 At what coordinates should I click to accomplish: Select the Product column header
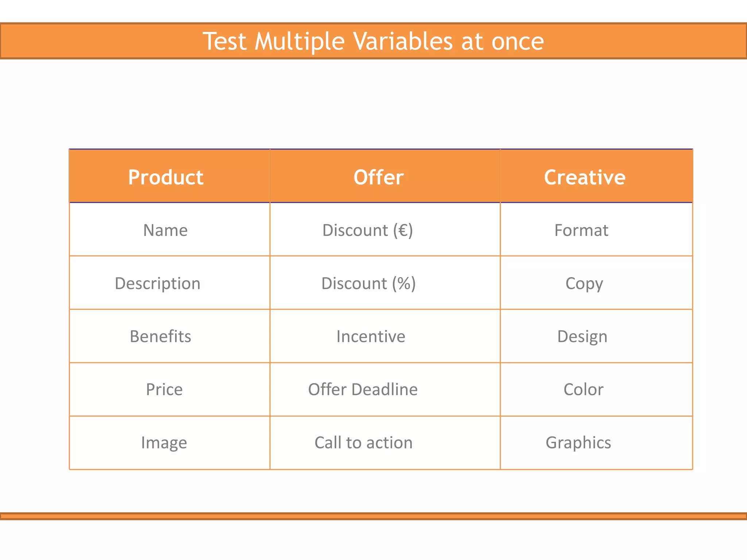click(x=166, y=177)
